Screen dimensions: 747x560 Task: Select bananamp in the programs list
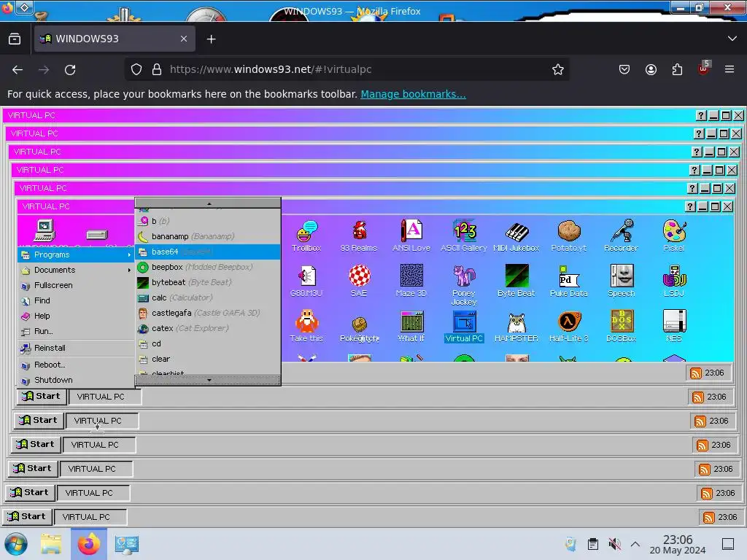click(x=208, y=236)
